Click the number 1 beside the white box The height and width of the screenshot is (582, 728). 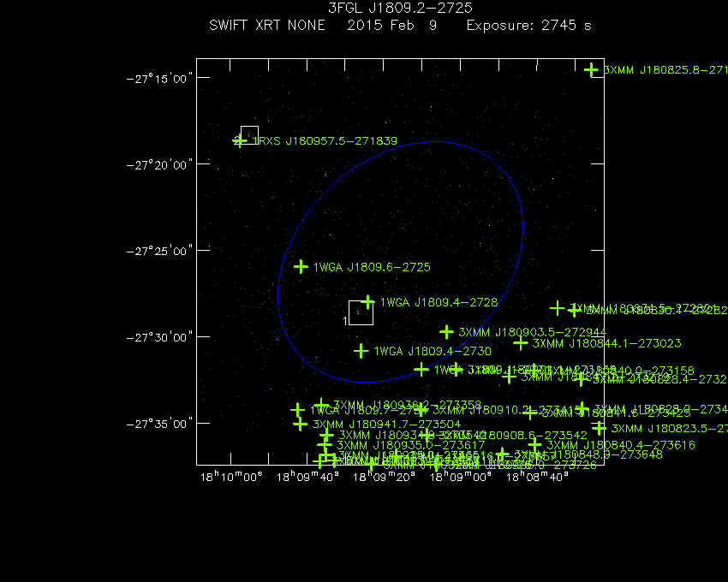[x=345, y=321]
